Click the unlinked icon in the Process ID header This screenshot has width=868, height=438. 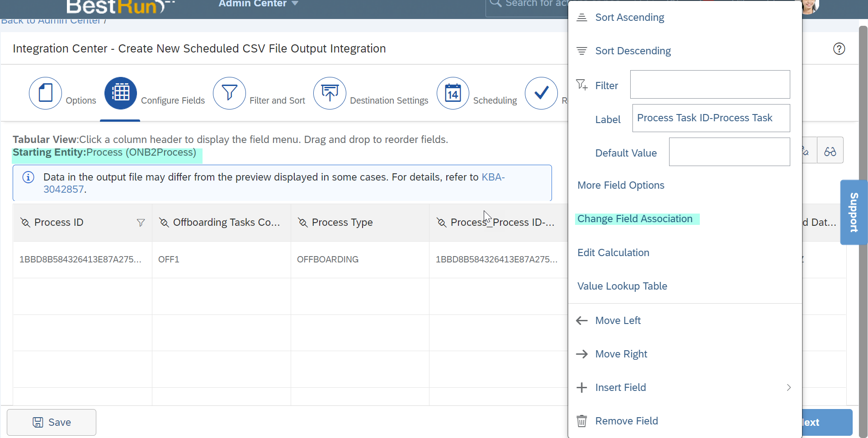click(25, 223)
